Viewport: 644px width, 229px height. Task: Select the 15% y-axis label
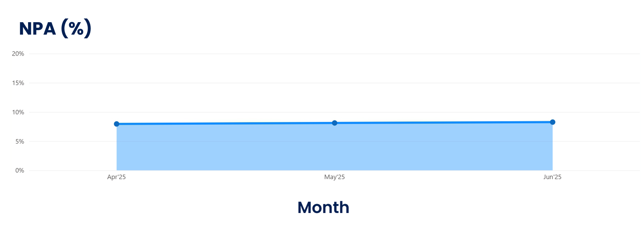[18, 83]
